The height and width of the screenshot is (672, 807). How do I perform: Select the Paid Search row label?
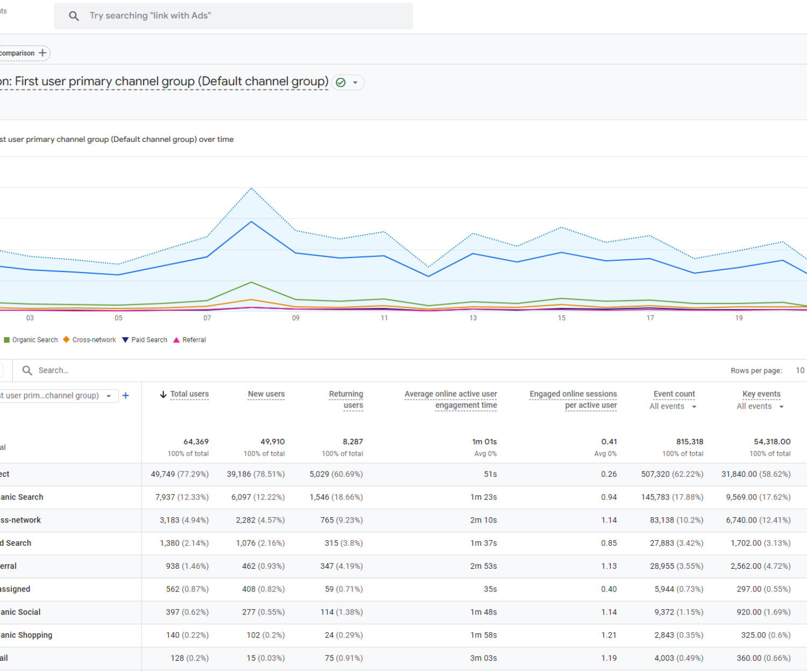point(16,544)
